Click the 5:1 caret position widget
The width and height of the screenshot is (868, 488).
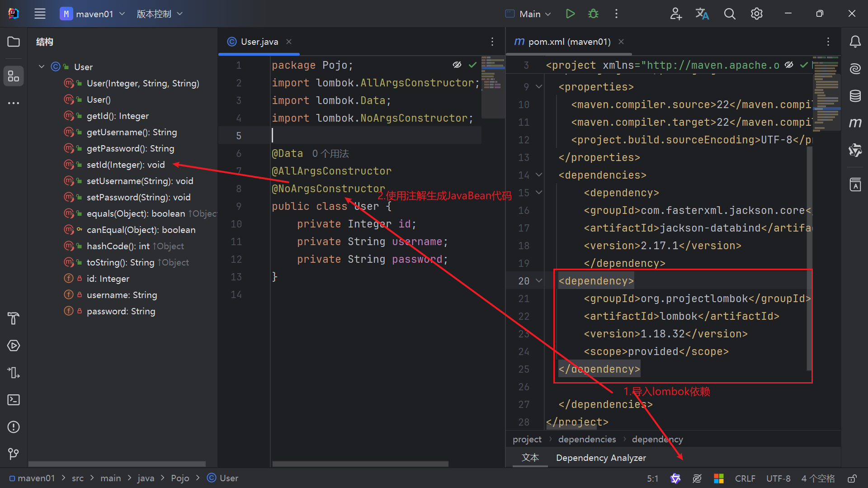(652, 478)
